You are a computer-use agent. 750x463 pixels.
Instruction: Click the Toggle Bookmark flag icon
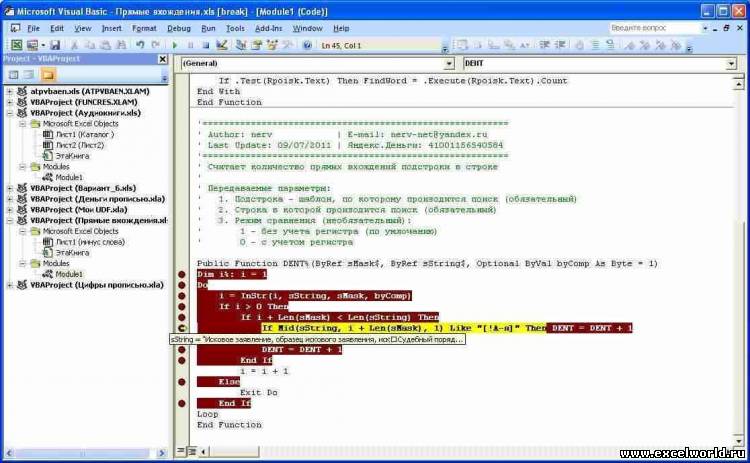pyautogui.click(x=630, y=45)
